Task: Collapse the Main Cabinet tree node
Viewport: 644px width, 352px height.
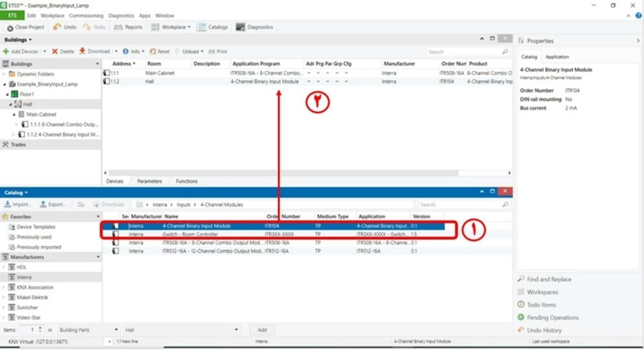Action: coord(14,114)
